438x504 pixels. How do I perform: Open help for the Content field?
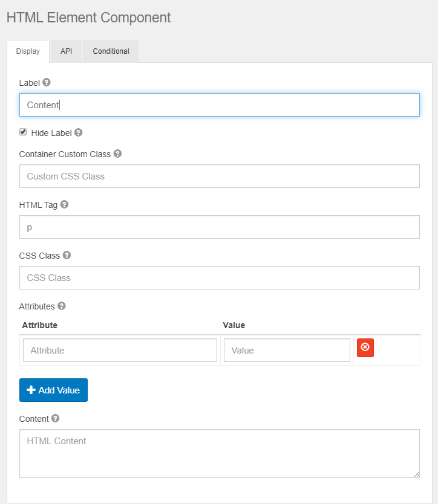tap(54, 418)
